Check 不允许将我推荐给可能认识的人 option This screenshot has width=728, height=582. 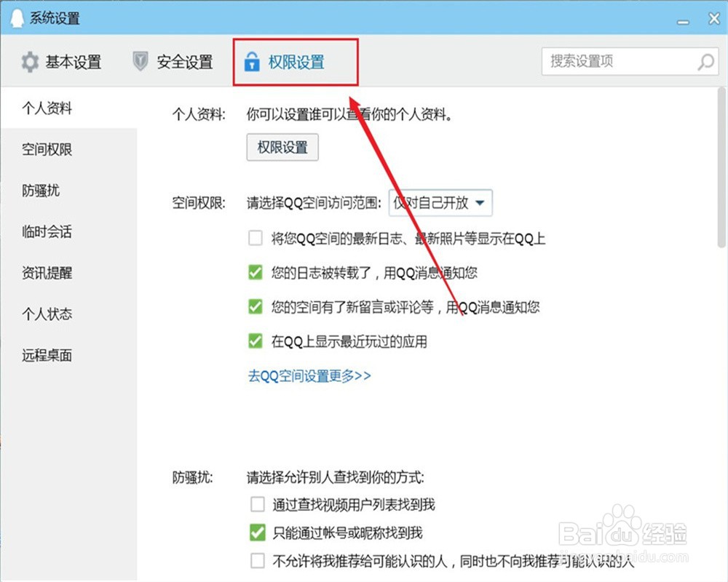click(x=257, y=561)
